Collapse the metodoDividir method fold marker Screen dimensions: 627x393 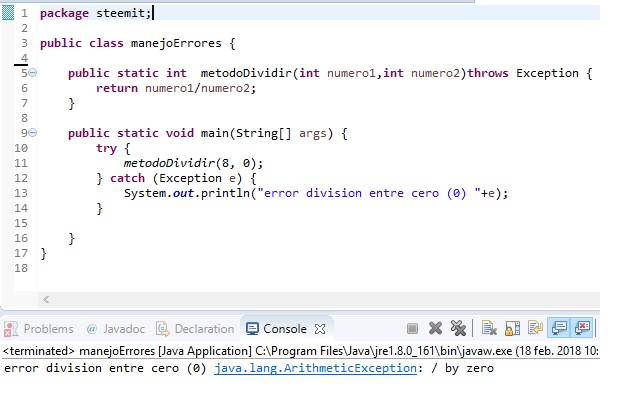coord(33,73)
